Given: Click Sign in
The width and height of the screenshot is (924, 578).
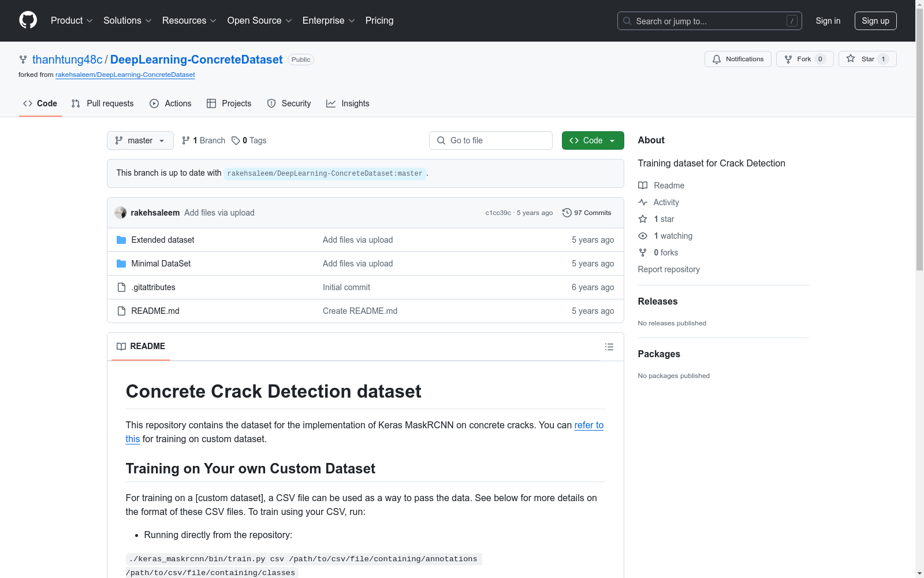Looking at the screenshot, I should pyautogui.click(x=828, y=21).
